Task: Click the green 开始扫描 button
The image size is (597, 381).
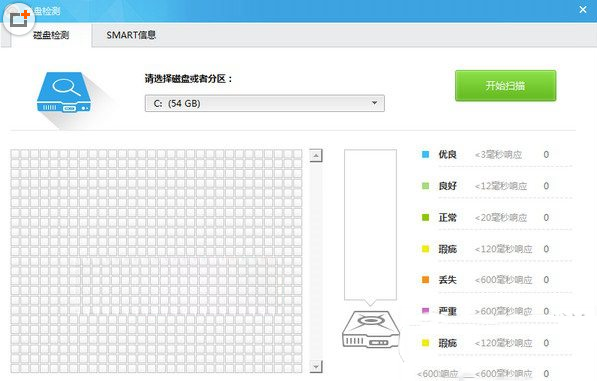Action: 505,86
